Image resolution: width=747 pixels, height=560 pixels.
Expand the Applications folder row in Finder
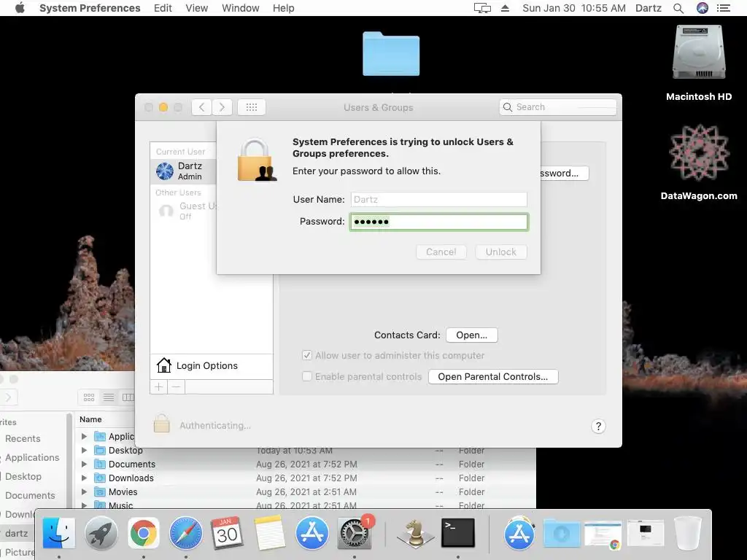point(85,436)
